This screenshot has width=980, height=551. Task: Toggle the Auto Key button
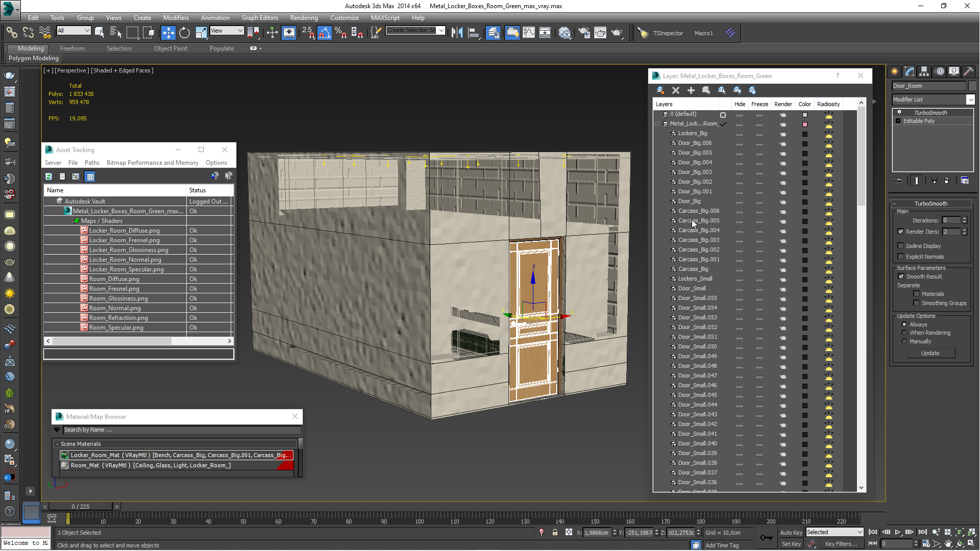click(791, 533)
